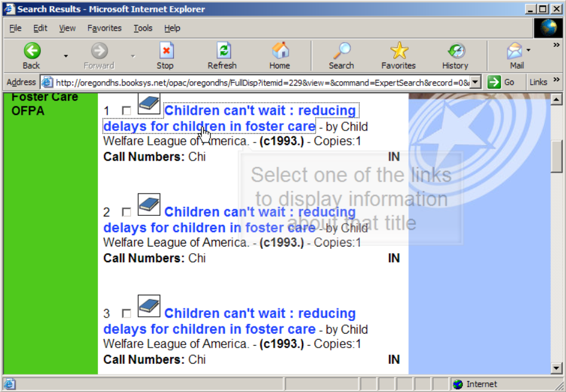Open the Forward button history dropdown
This screenshot has width=566, height=392.
(x=133, y=56)
